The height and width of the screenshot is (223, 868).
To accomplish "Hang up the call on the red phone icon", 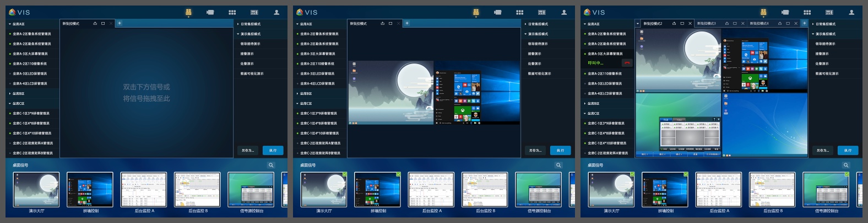I will click(x=626, y=63).
